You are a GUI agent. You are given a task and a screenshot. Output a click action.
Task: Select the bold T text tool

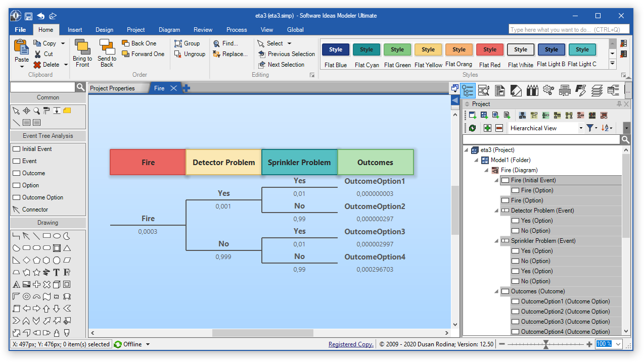coord(57,272)
